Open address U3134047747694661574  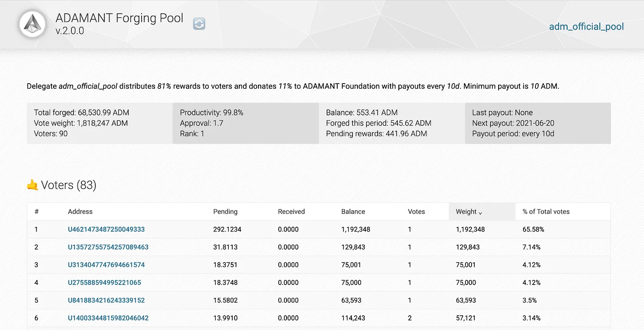point(106,265)
